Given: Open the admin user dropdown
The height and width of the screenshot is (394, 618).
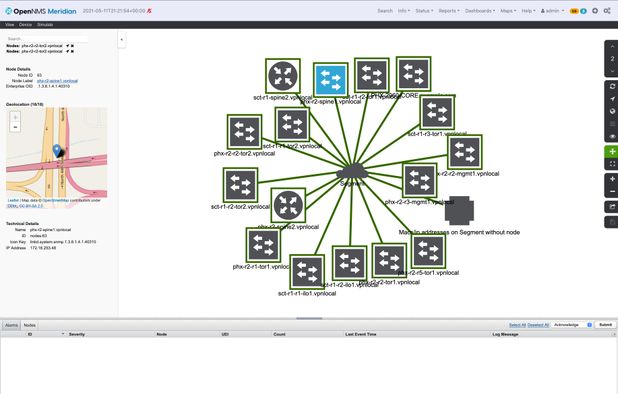Looking at the screenshot, I should click(552, 11).
